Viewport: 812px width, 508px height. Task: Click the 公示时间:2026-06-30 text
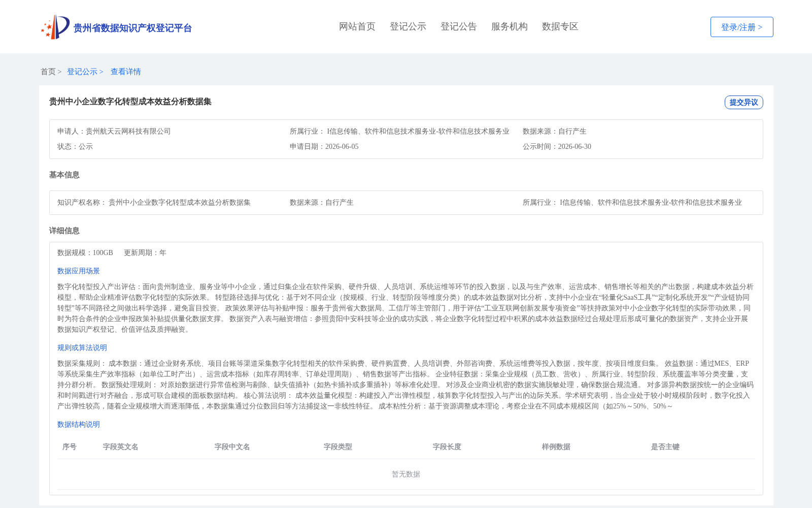pos(557,146)
